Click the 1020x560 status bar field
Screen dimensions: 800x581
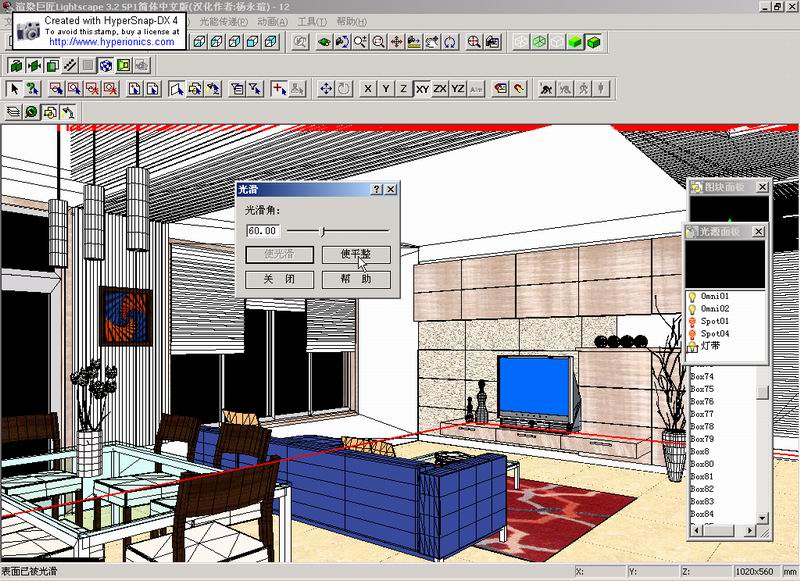755,572
